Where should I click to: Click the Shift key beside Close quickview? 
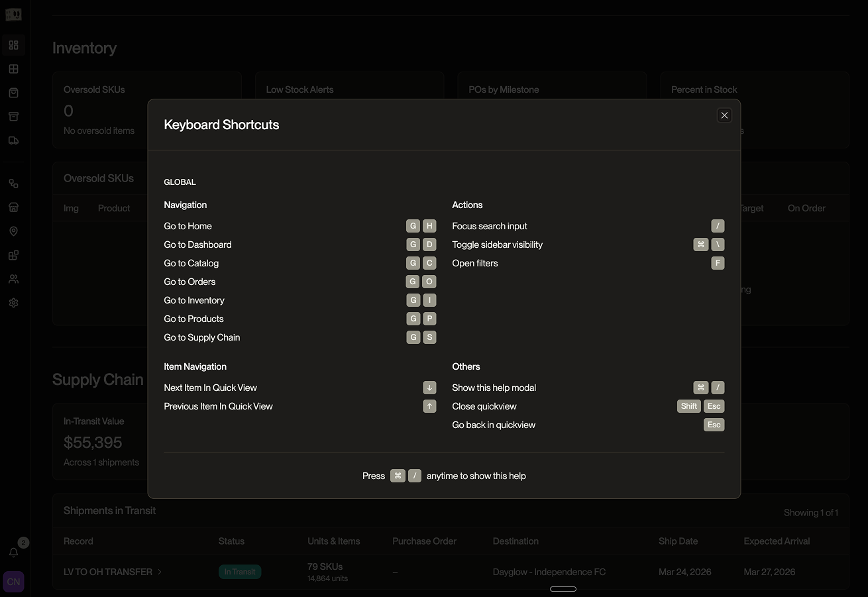click(689, 406)
